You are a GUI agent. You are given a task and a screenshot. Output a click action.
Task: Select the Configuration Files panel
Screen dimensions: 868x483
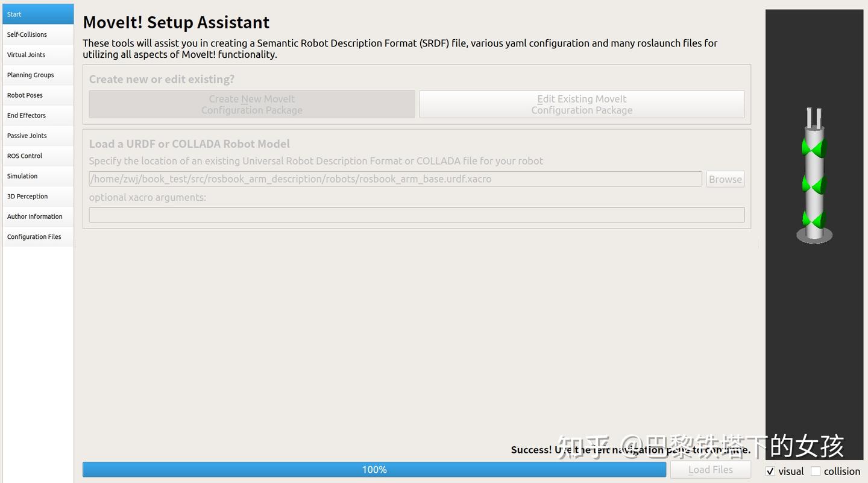pyautogui.click(x=34, y=236)
